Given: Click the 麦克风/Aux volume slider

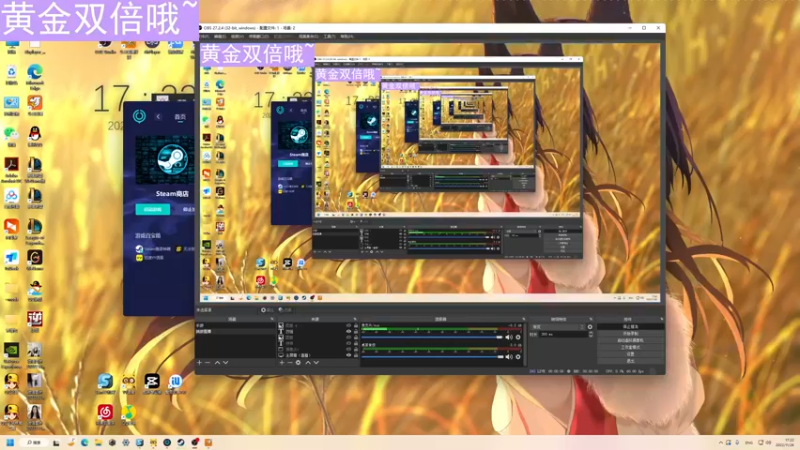Looking at the screenshot, I should click(x=432, y=337).
